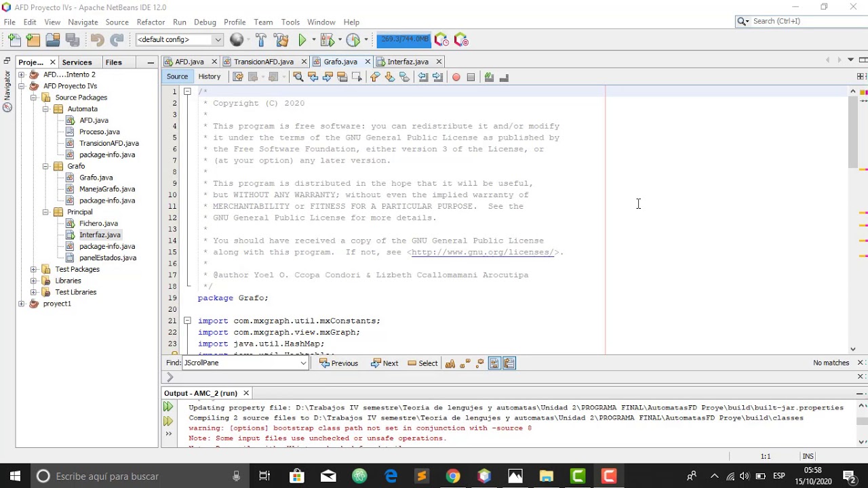
Task: Toggle Wrap Around in the Find bar
Action: pos(509,363)
